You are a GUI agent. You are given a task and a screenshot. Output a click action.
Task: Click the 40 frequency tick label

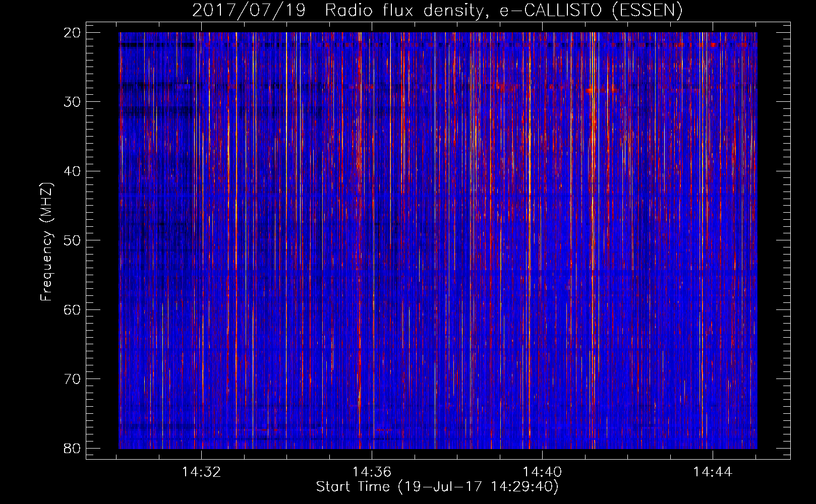tap(73, 171)
